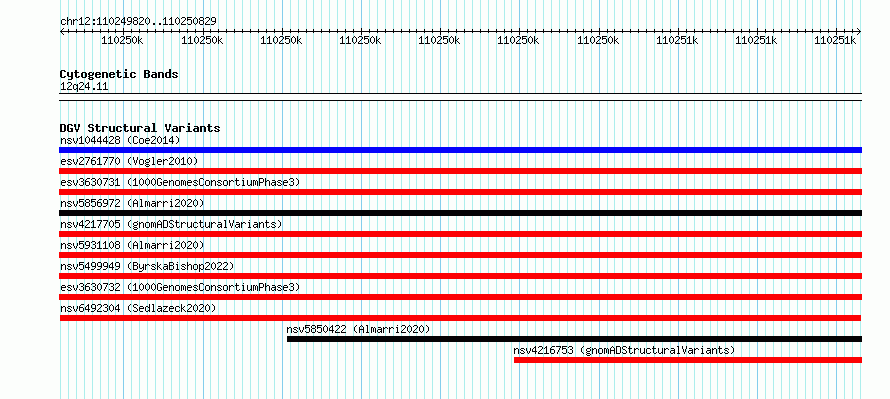This screenshot has height=399, width=890.
Task: Click the red nsv4217705 variant bar
Action: 460,234
